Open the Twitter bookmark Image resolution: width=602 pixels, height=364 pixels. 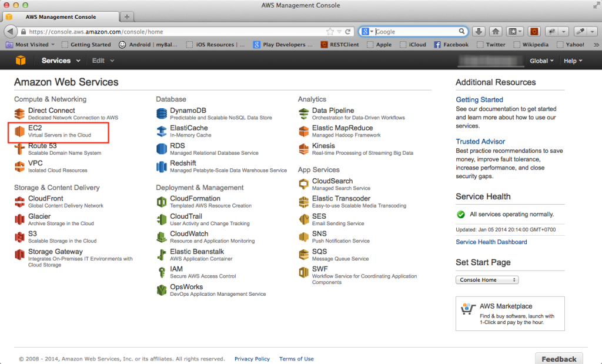coord(491,45)
